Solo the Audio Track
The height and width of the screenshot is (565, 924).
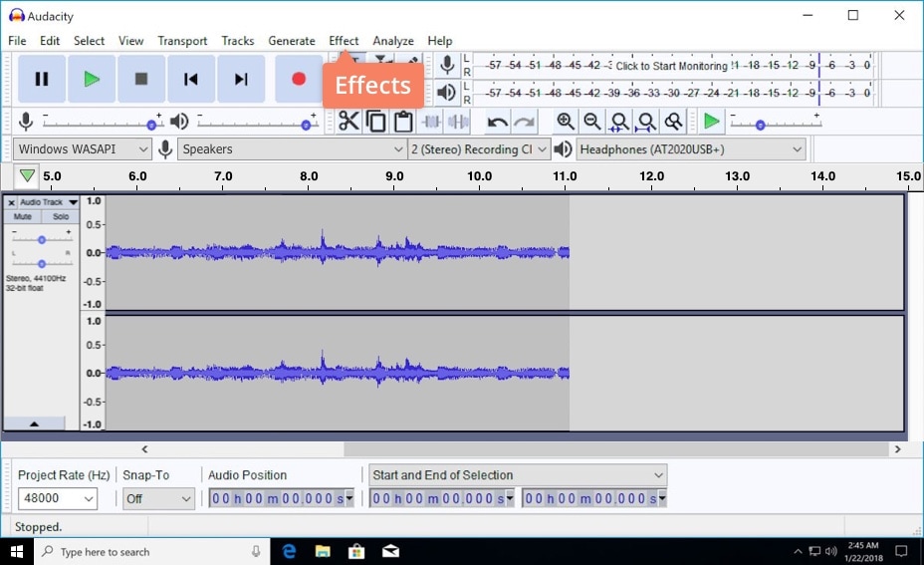pos(60,216)
